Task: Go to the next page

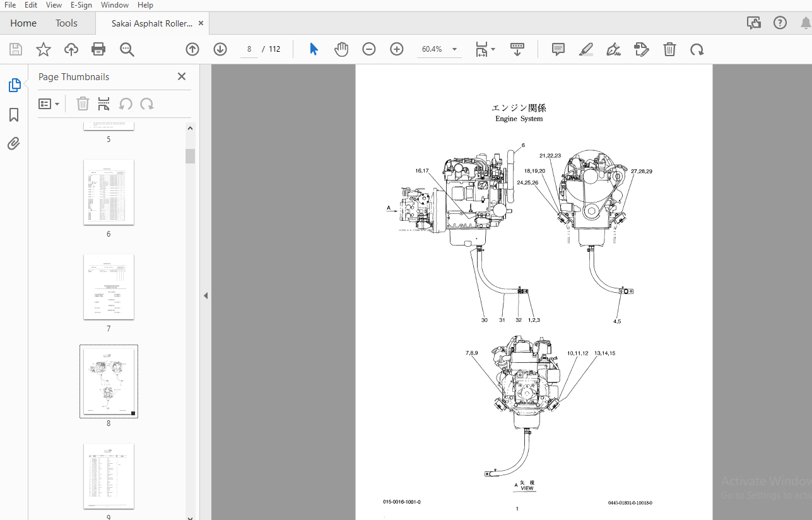Action: click(x=220, y=49)
